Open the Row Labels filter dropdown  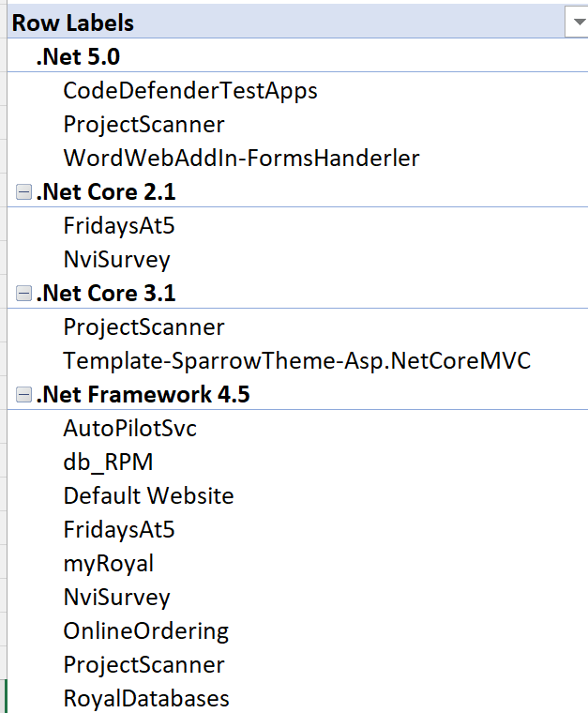pos(575,23)
